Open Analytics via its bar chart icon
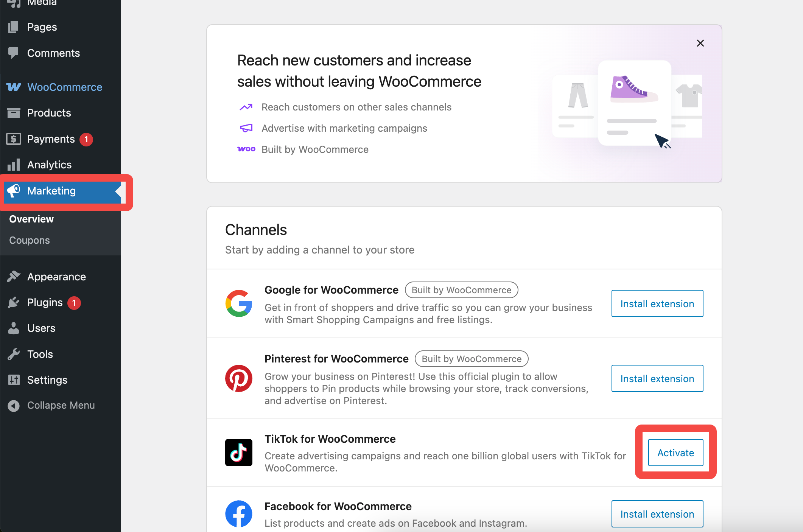803x532 pixels. (14, 165)
